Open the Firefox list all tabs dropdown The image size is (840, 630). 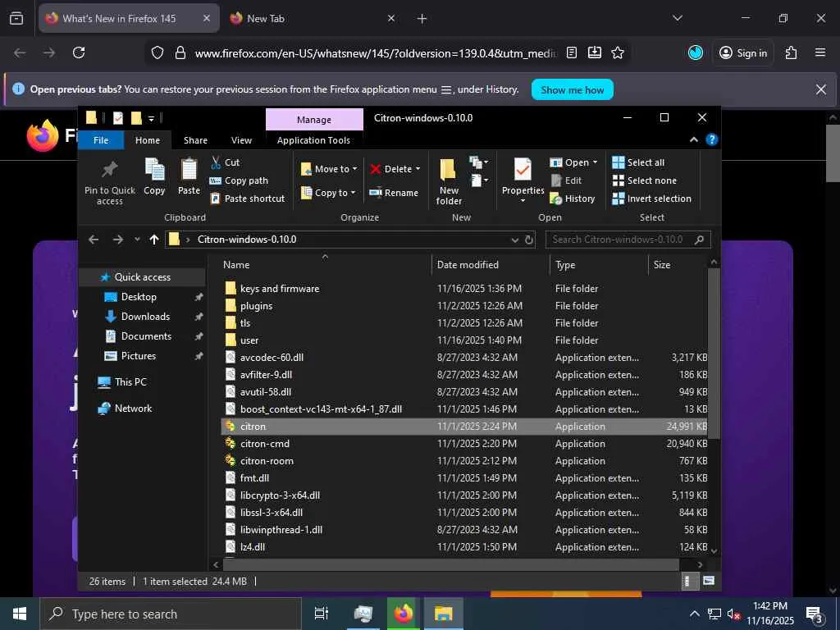[678, 18]
